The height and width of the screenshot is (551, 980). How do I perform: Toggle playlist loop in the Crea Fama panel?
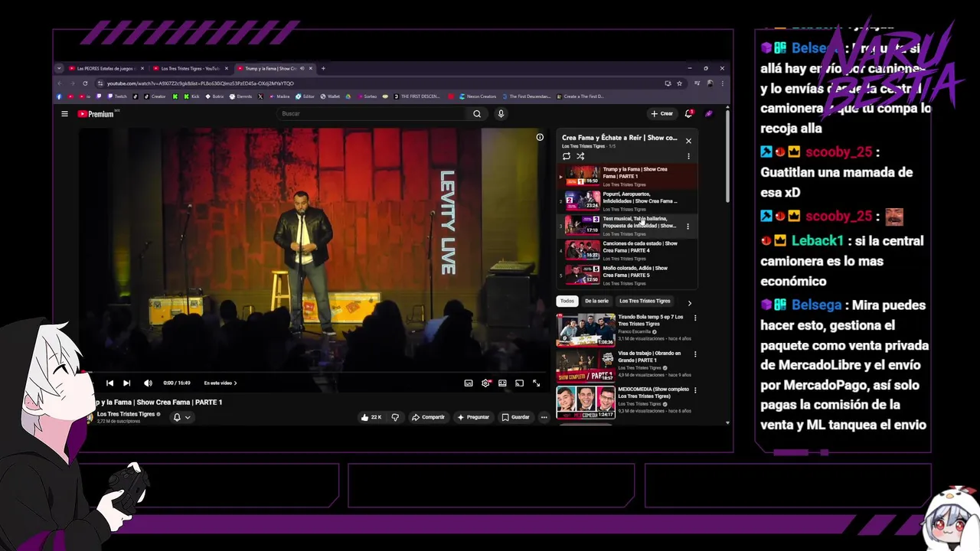click(x=567, y=156)
